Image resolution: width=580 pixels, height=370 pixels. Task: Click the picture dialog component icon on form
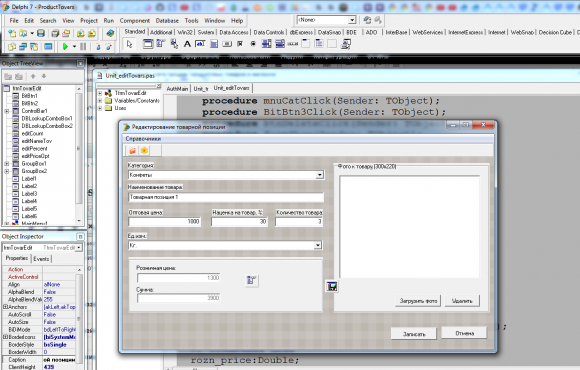[x=332, y=286]
